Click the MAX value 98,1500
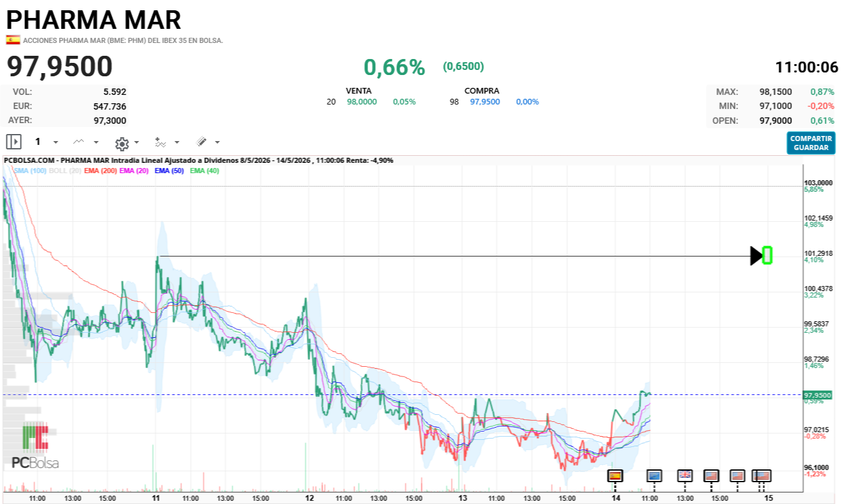 pos(777,92)
